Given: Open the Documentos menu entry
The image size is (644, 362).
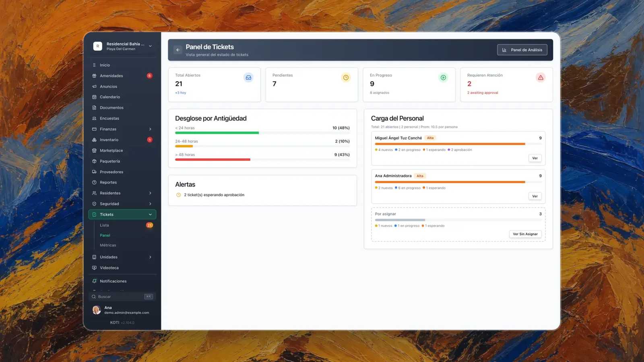Looking at the screenshot, I should tap(122, 108).
